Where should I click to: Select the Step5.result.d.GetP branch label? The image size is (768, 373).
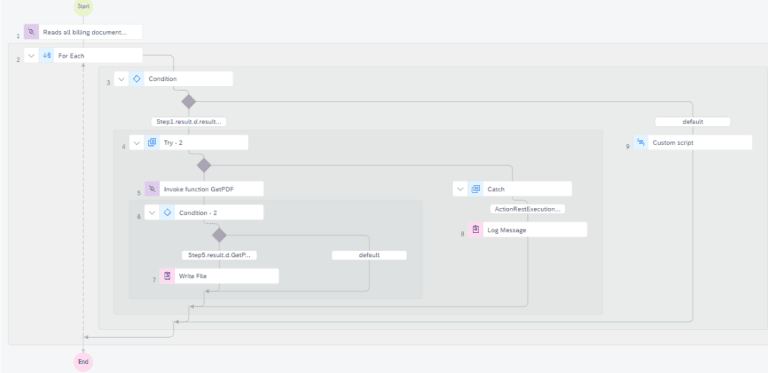219,255
